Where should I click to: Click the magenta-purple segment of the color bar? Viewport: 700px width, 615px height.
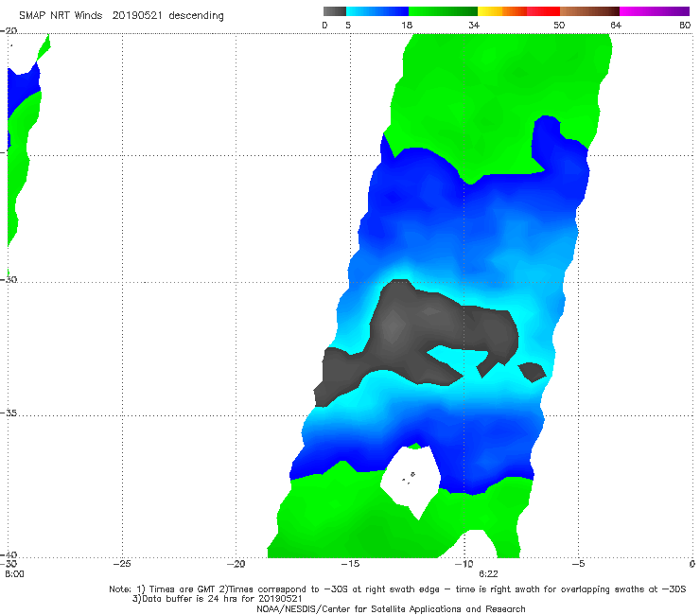tap(655, 11)
